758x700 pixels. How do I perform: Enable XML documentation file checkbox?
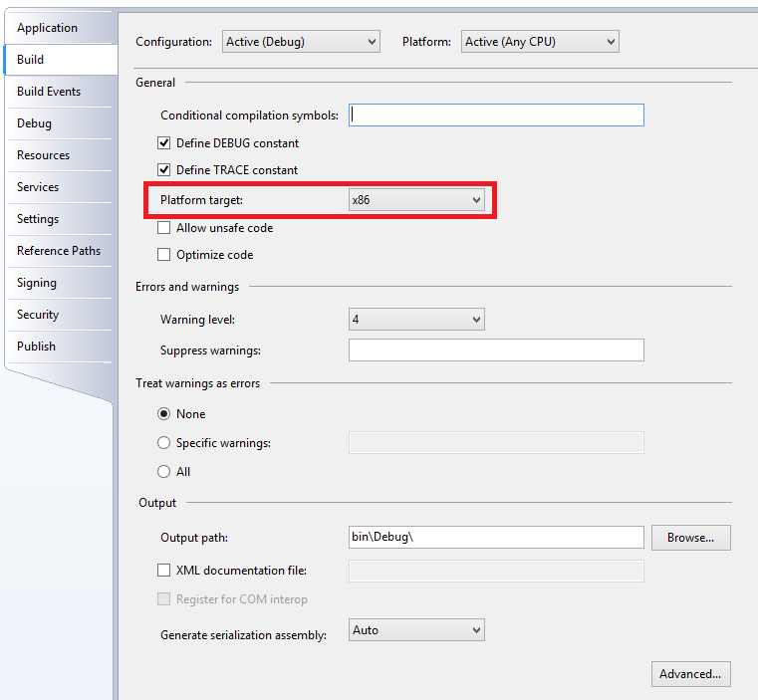(164, 571)
